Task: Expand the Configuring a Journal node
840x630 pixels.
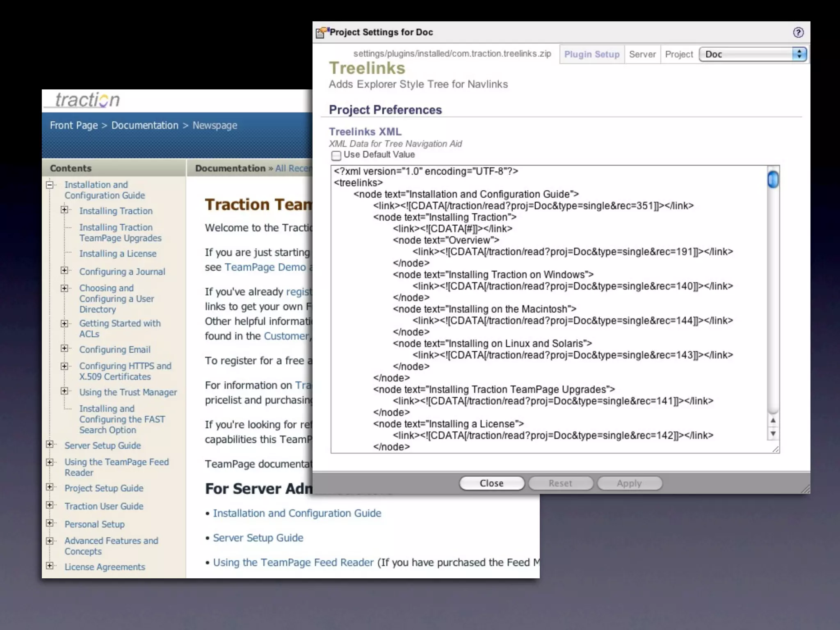Action: pos(64,271)
